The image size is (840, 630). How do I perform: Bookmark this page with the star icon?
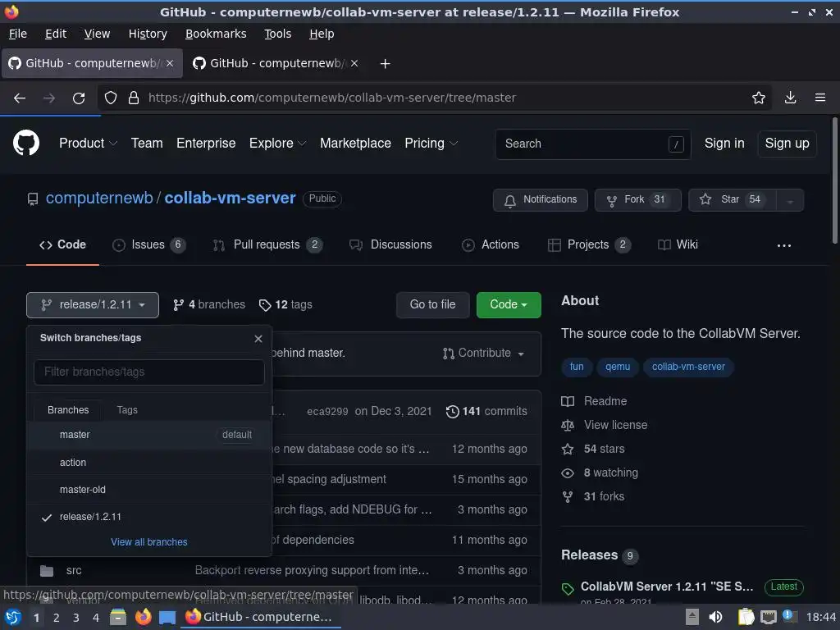pyautogui.click(x=759, y=98)
